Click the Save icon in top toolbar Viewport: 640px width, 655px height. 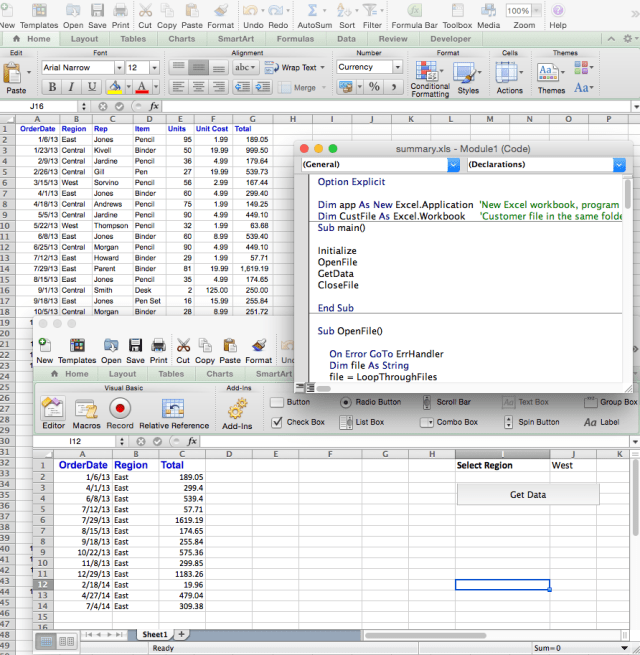(97, 10)
